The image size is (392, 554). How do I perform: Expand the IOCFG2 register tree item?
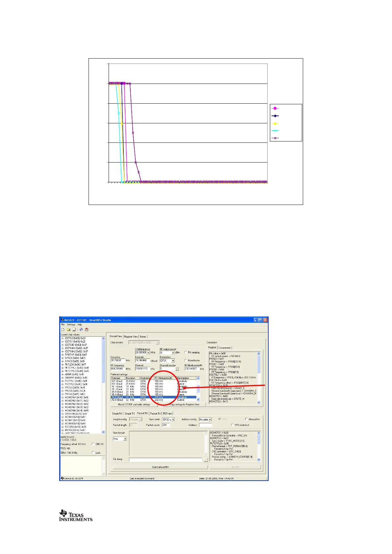pos(63,338)
